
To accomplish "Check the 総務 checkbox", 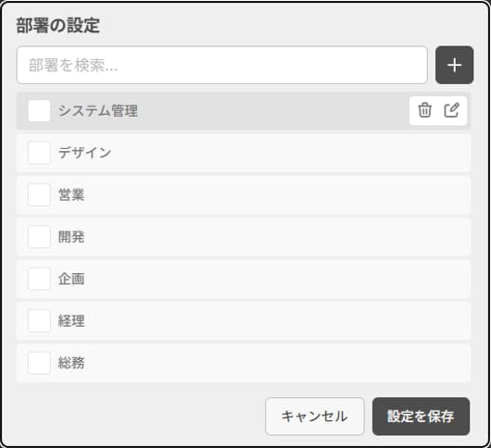I will [x=39, y=363].
